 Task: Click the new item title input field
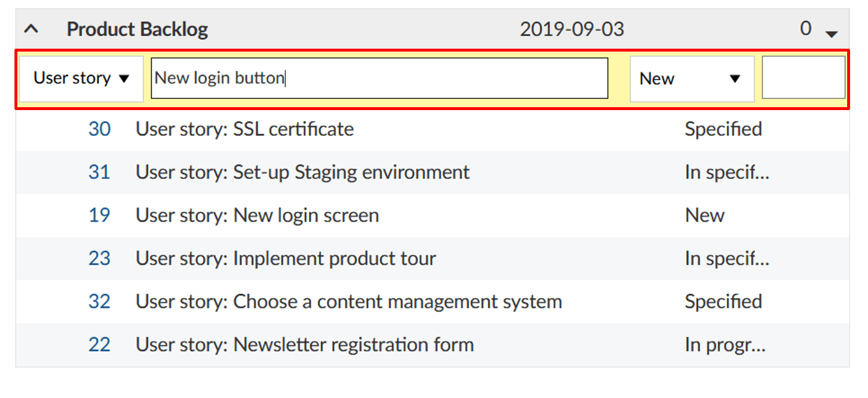tap(379, 78)
